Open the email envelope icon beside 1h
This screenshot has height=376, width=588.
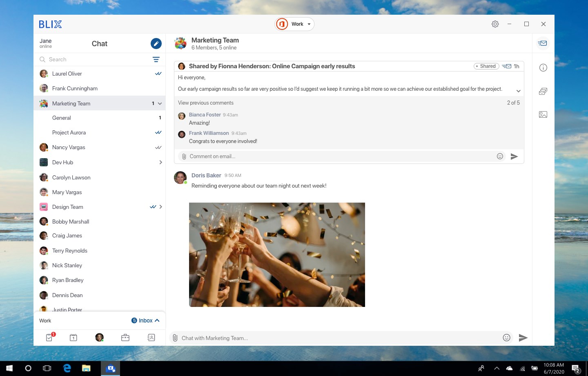(x=507, y=66)
